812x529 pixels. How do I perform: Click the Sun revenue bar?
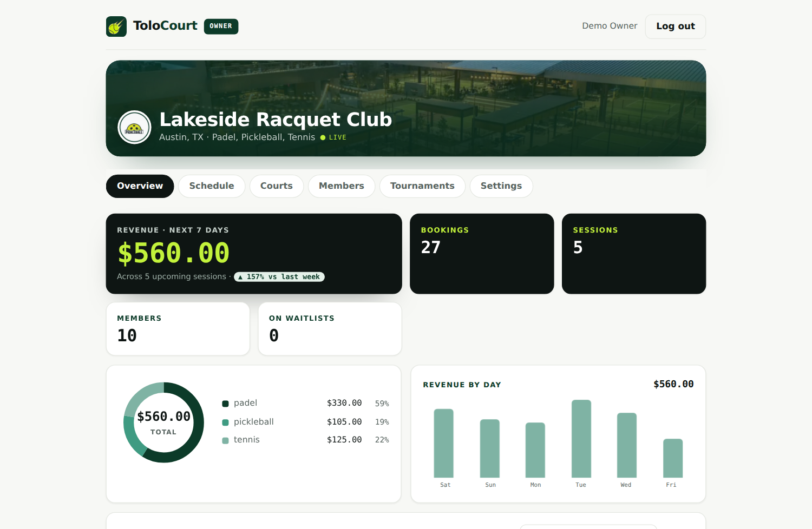(x=490, y=448)
